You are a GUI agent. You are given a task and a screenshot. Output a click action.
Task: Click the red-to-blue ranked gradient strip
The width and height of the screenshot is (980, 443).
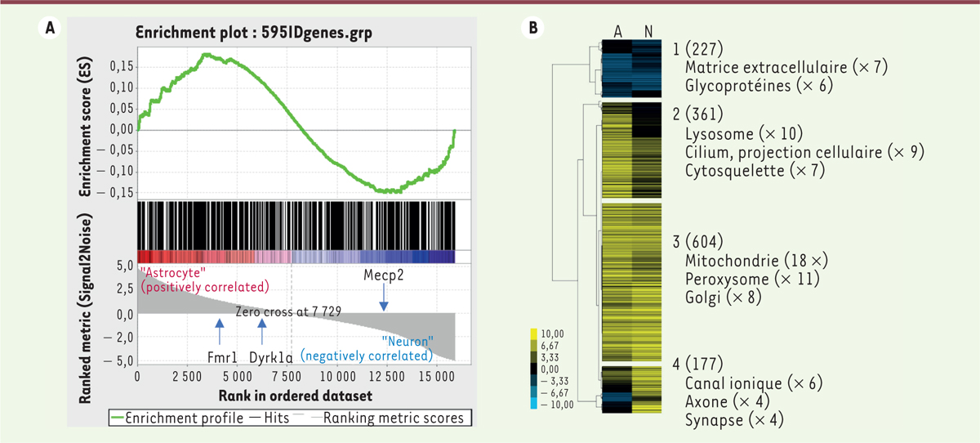pyautogui.click(x=296, y=257)
